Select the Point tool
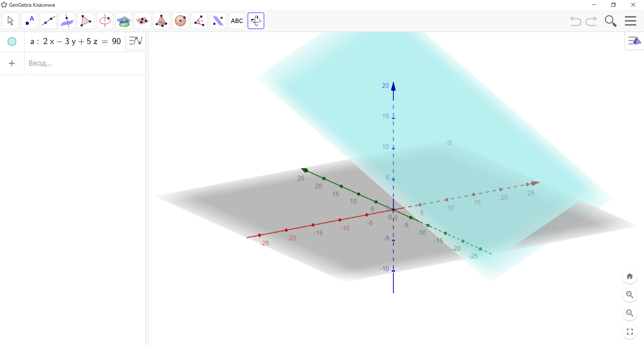Viewport: 644px width, 345px height. click(30, 21)
